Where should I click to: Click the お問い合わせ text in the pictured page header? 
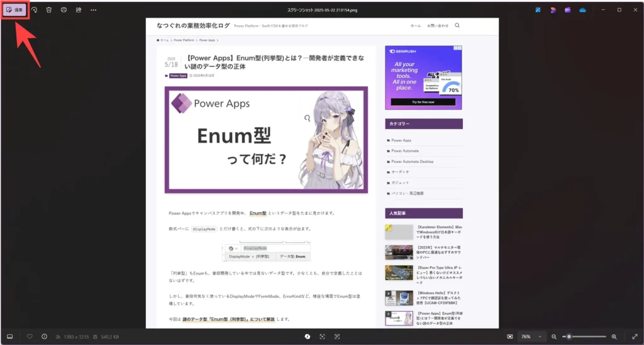click(438, 25)
